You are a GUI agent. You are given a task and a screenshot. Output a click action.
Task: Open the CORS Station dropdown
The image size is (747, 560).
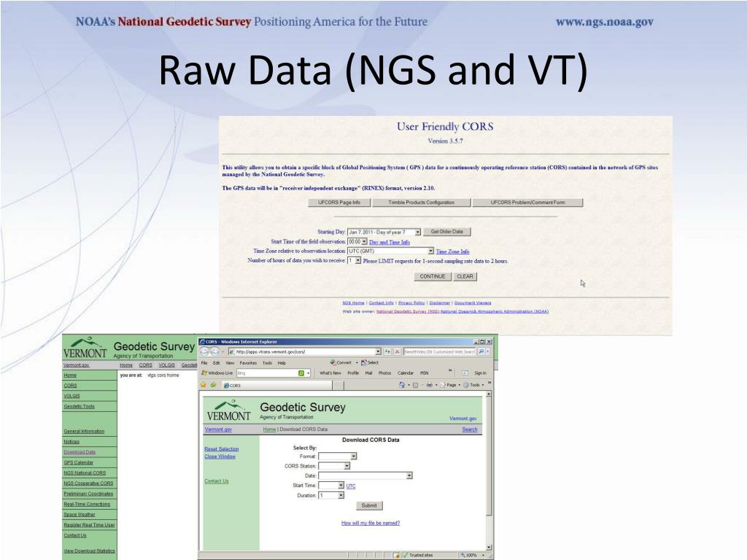click(x=334, y=466)
